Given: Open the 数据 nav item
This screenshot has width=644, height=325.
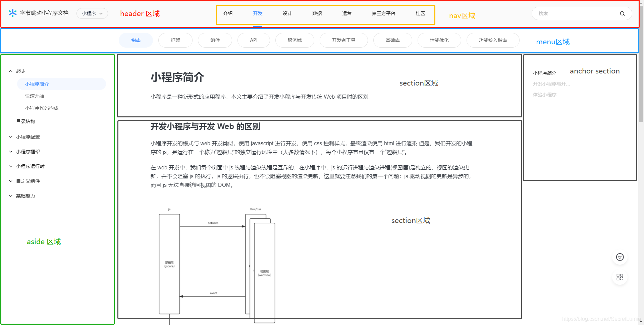Looking at the screenshot, I should pos(317,13).
